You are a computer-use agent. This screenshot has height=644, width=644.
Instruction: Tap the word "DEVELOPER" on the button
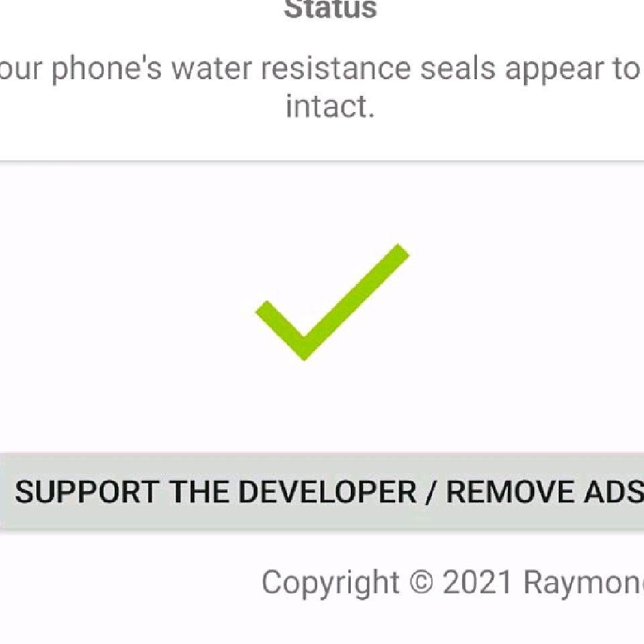click(x=327, y=492)
